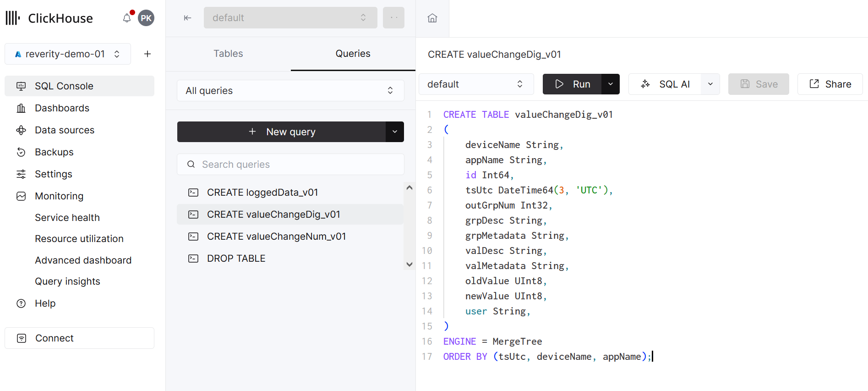Open Service health
Screen dimensions: 868x391
pyautogui.click(x=67, y=218)
